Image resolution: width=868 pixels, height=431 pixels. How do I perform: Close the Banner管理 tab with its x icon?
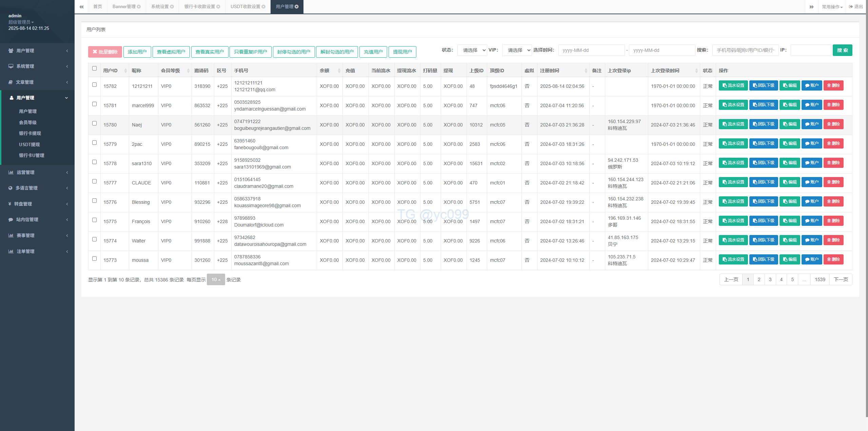point(139,7)
